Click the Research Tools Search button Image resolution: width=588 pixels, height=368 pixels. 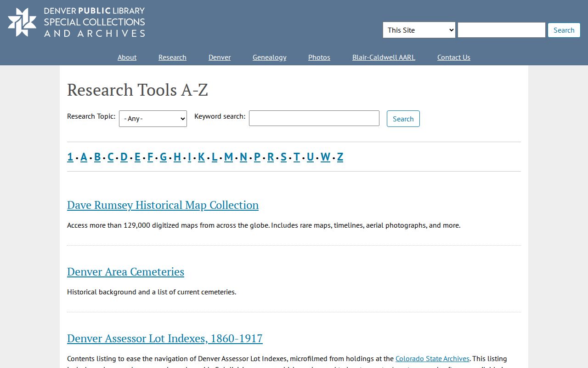click(403, 119)
